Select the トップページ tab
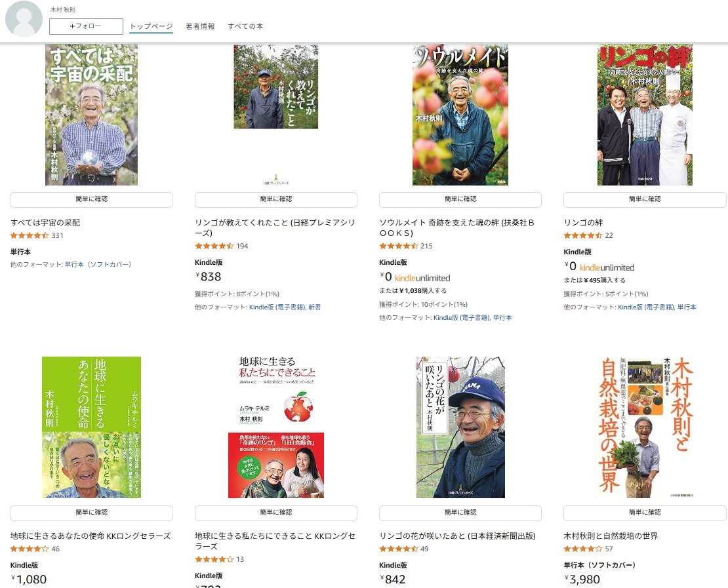 point(152,26)
